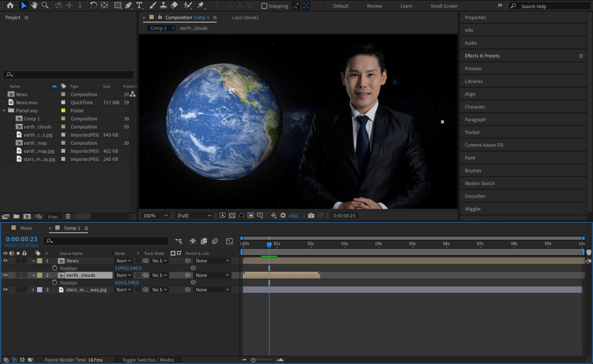Select the Type tool
This screenshot has width=593, height=364.
pos(139,5)
